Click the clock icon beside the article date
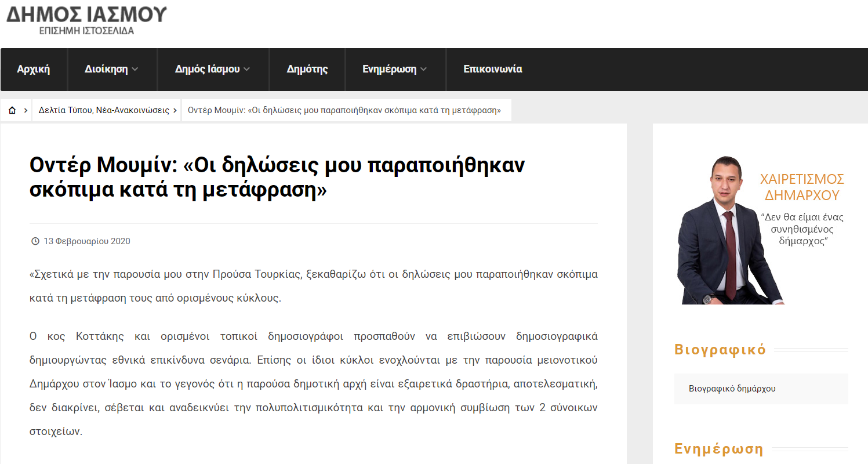This screenshot has height=464, width=868. (x=35, y=241)
